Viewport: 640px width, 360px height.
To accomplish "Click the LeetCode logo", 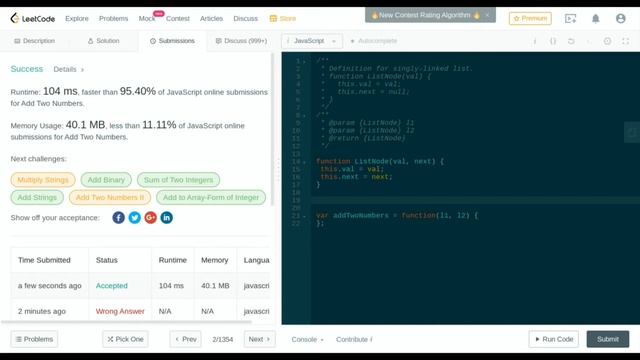I will [33, 18].
